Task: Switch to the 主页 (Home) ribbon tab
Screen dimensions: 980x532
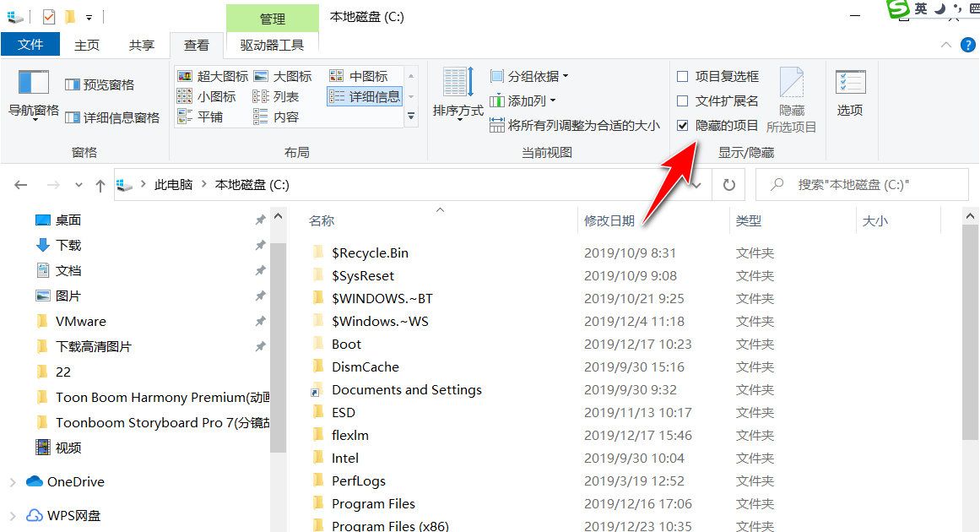Action: tap(87, 45)
